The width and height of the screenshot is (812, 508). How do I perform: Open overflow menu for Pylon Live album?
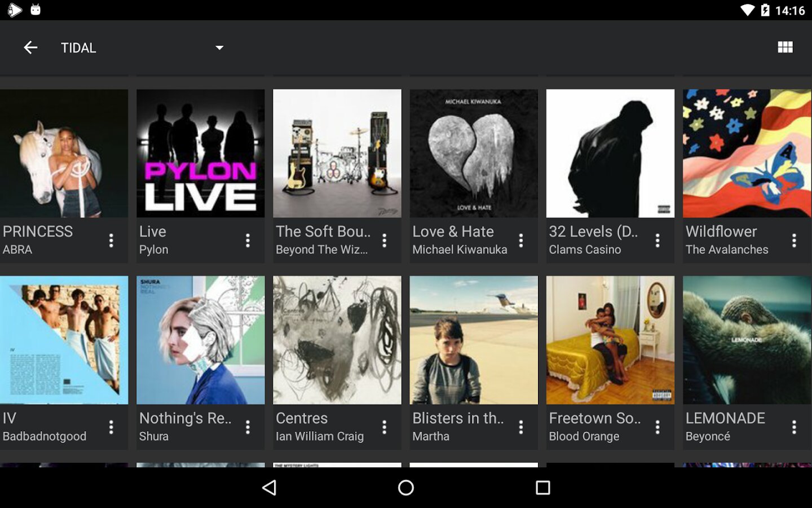248,240
